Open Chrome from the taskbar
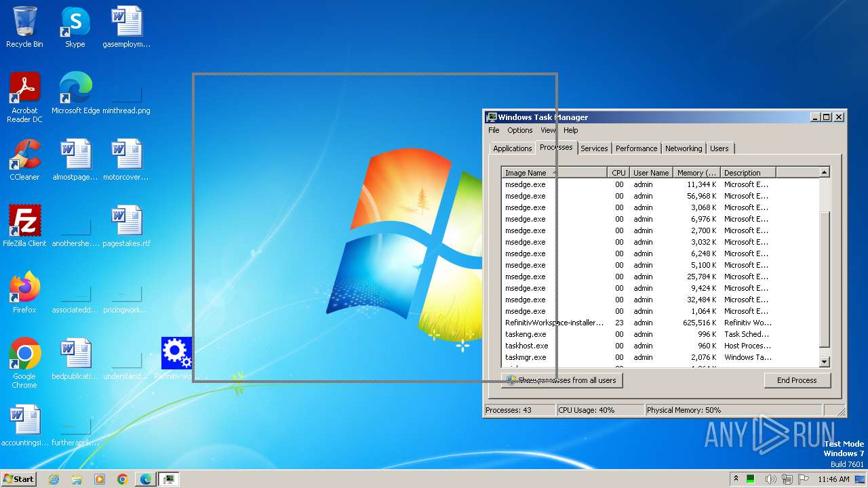This screenshot has width=868, height=488. pyautogui.click(x=123, y=479)
